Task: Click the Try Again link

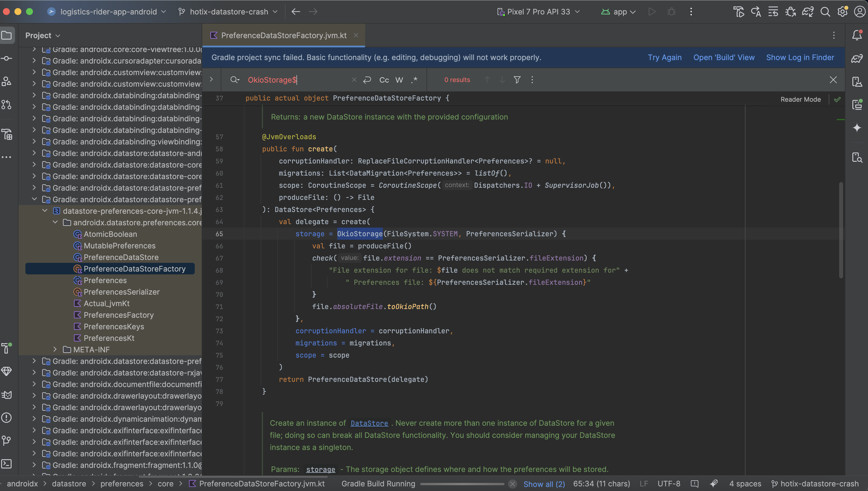Action: tap(664, 58)
